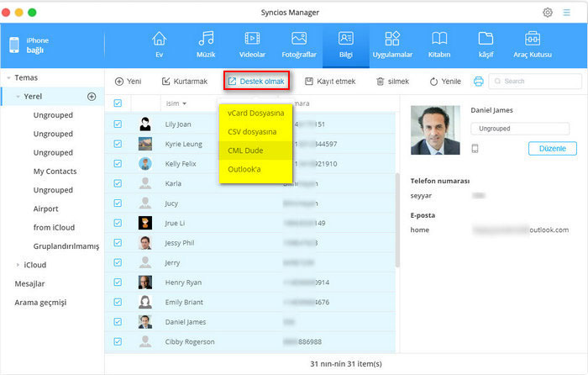Open Mesajlar in the sidebar
The image size is (588, 375).
pos(29,284)
